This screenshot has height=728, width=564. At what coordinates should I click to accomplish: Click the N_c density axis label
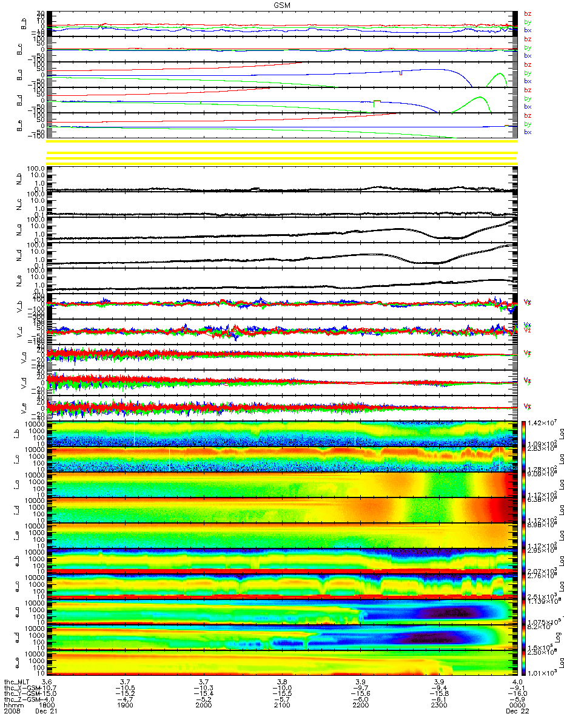pos(18,205)
